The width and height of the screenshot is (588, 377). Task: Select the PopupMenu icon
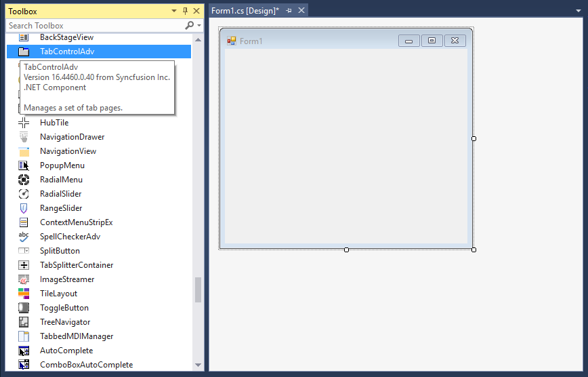(x=24, y=165)
